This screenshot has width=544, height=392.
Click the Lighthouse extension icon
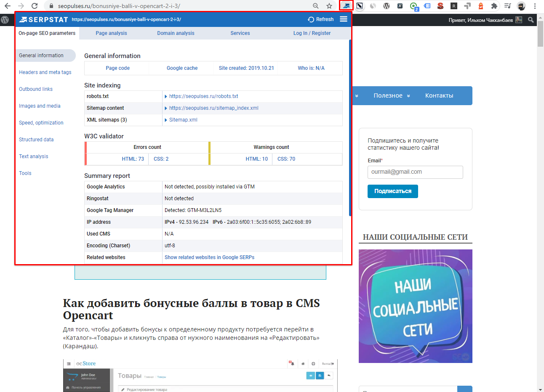click(x=481, y=6)
